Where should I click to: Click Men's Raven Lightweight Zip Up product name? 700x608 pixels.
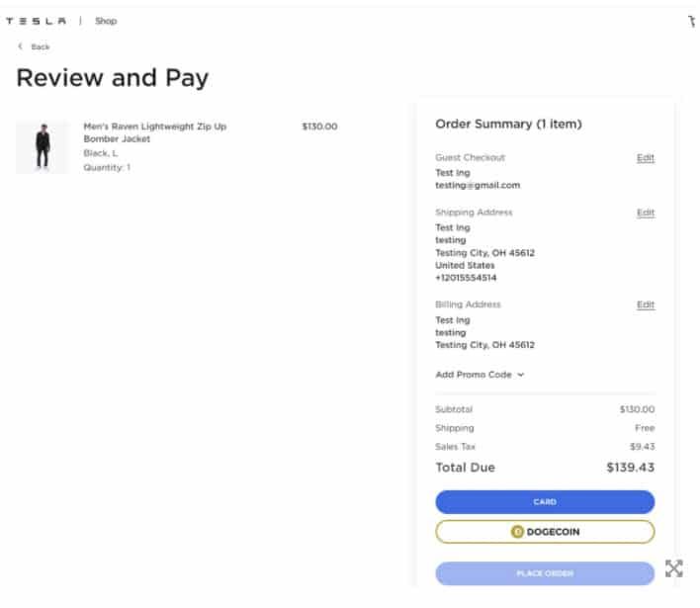pos(155,132)
